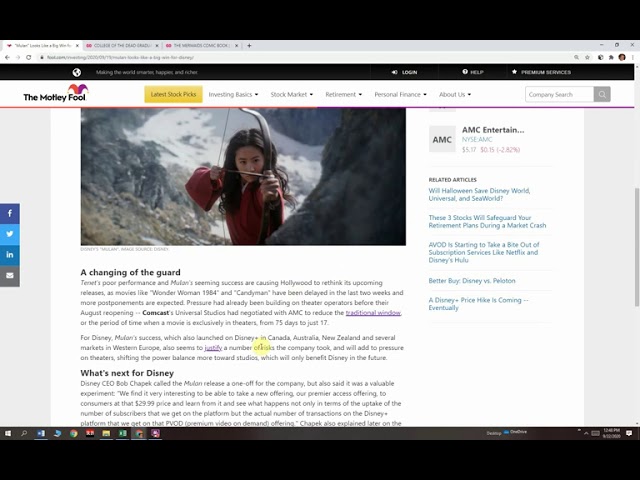
Task: Open About Us menu
Action: coord(455,94)
